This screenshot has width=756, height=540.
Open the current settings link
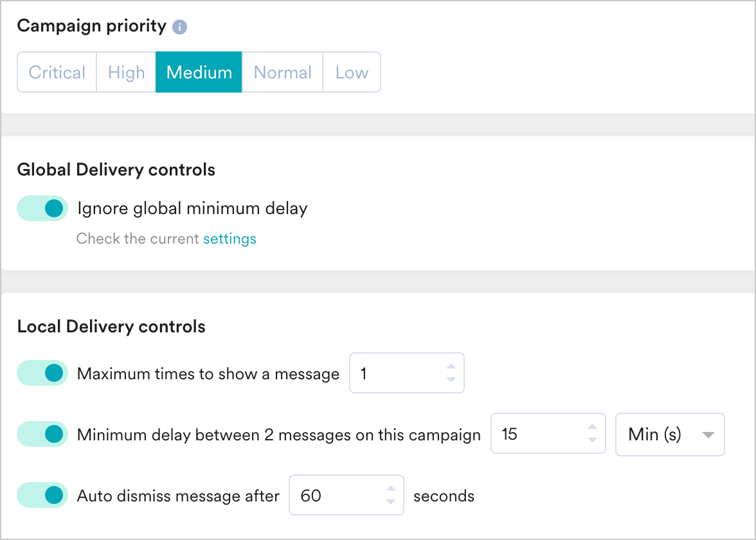[x=230, y=239]
